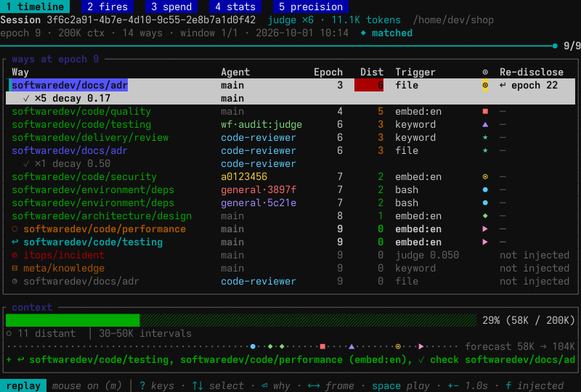Image resolution: width=581 pixels, height=392 pixels.
Task: Click the orange ring icon before softwaredev/code/performance
Action: [15, 229]
